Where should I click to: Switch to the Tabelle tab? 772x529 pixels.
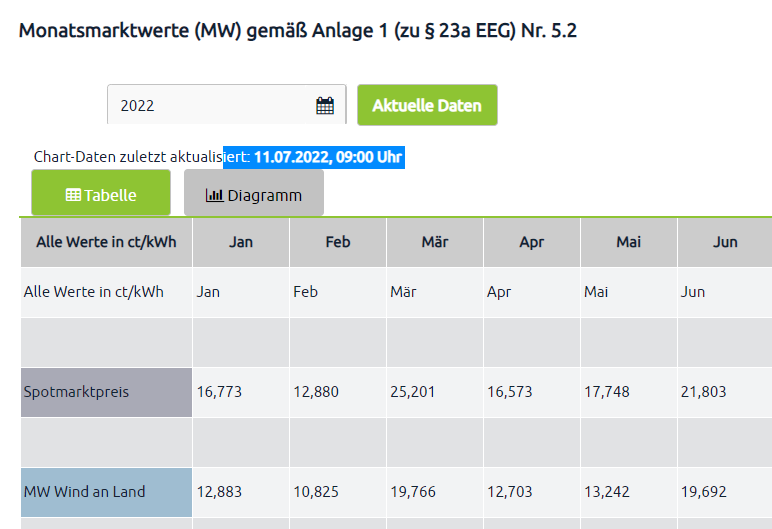101,193
